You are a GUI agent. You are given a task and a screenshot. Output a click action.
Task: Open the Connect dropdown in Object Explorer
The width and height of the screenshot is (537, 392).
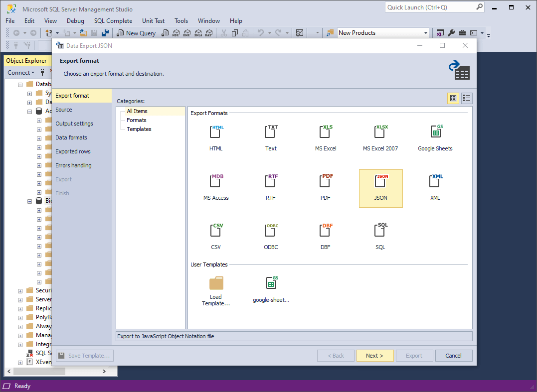coord(20,72)
